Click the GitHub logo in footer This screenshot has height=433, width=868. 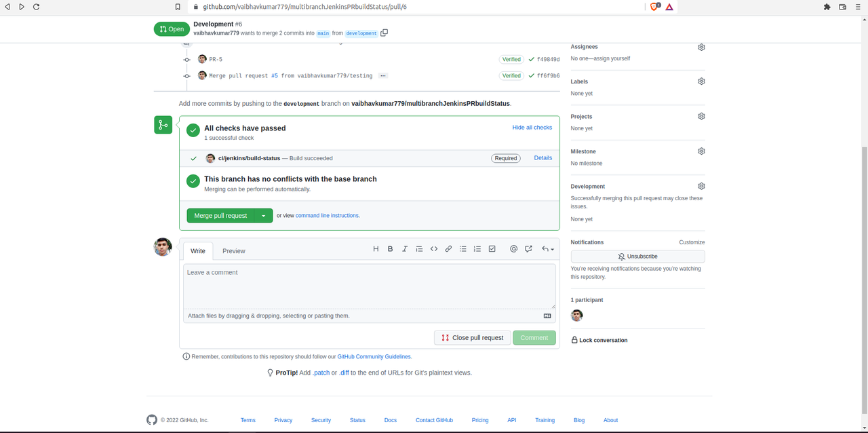pos(152,420)
